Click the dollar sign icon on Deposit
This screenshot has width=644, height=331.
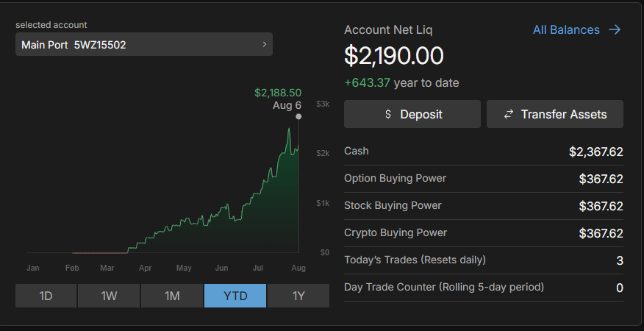pyautogui.click(x=388, y=114)
